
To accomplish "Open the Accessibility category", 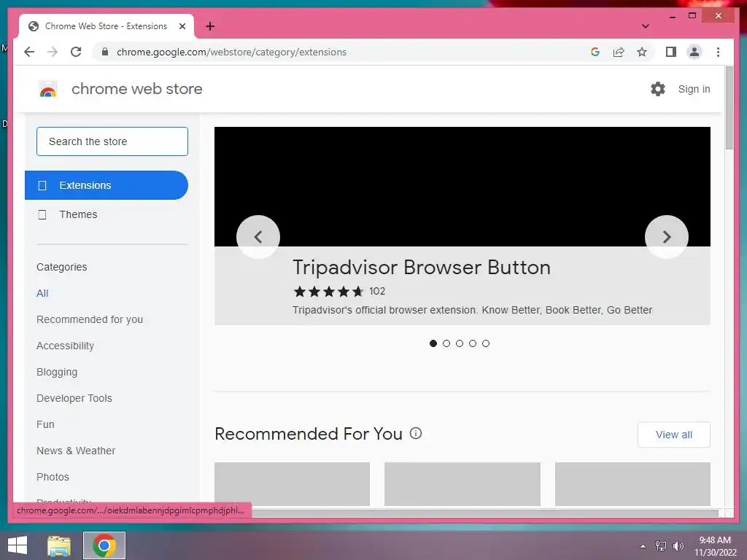I will click(65, 346).
